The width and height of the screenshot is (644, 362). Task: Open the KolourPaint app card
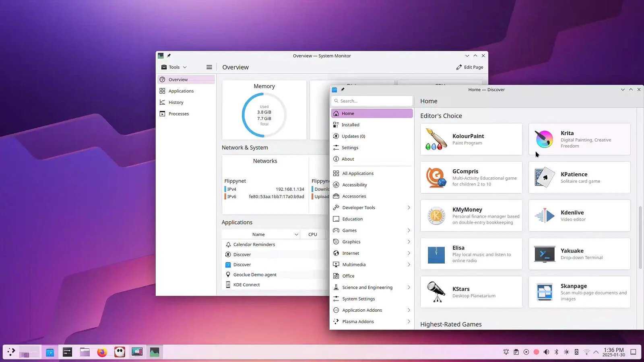point(471,139)
